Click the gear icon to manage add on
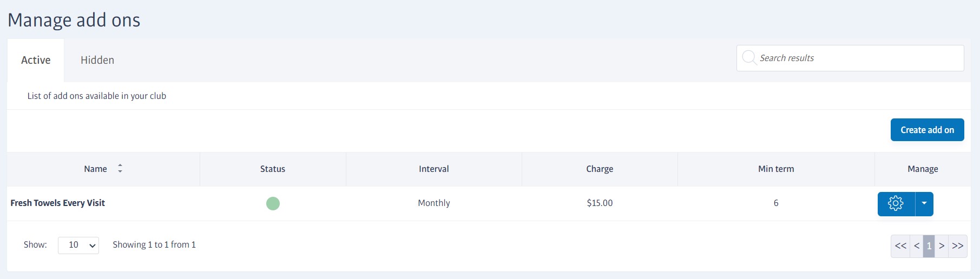980x279 pixels. (x=896, y=203)
